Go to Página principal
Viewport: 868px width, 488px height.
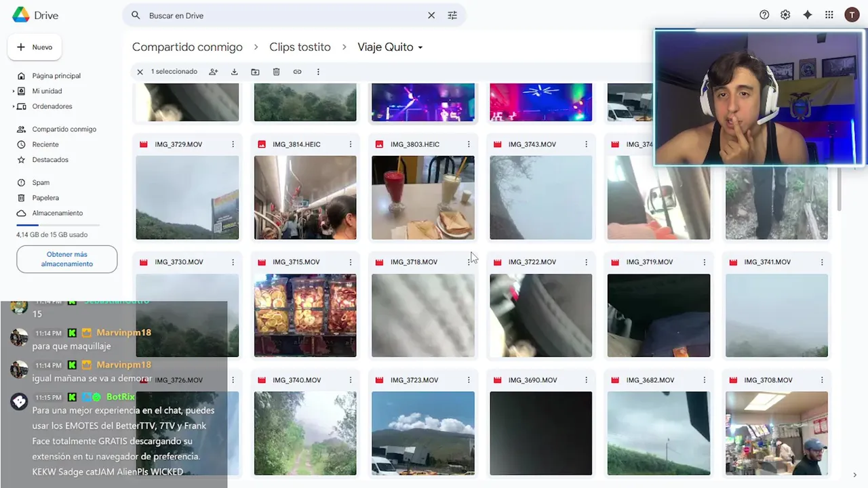pos(56,76)
